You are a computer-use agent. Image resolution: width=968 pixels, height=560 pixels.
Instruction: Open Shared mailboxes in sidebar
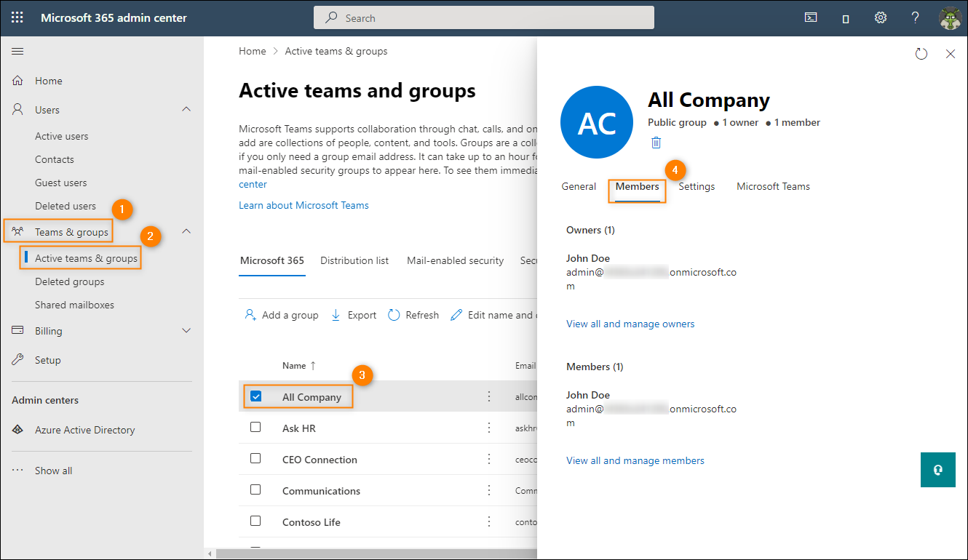point(74,305)
